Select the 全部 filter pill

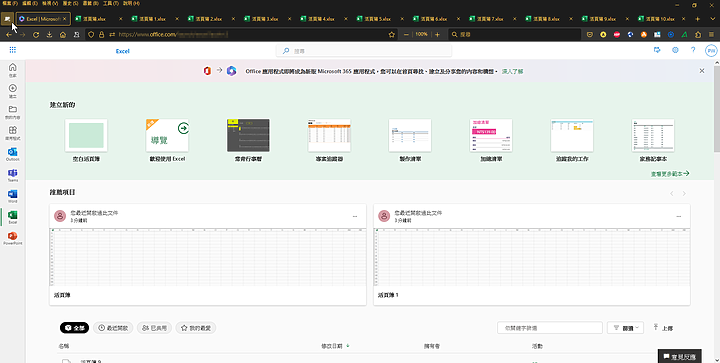[x=74, y=328]
